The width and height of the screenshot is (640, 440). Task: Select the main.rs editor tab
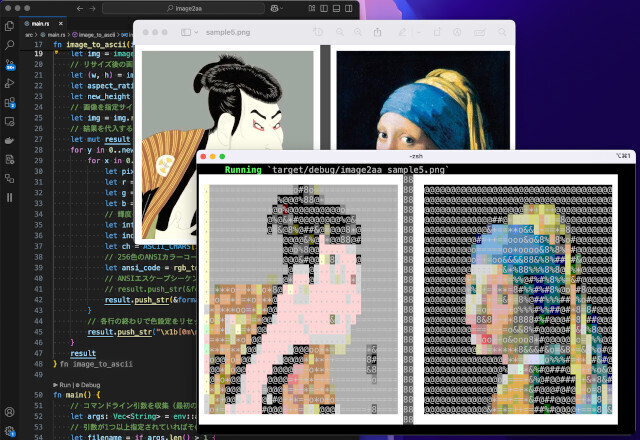tap(39, 22)
